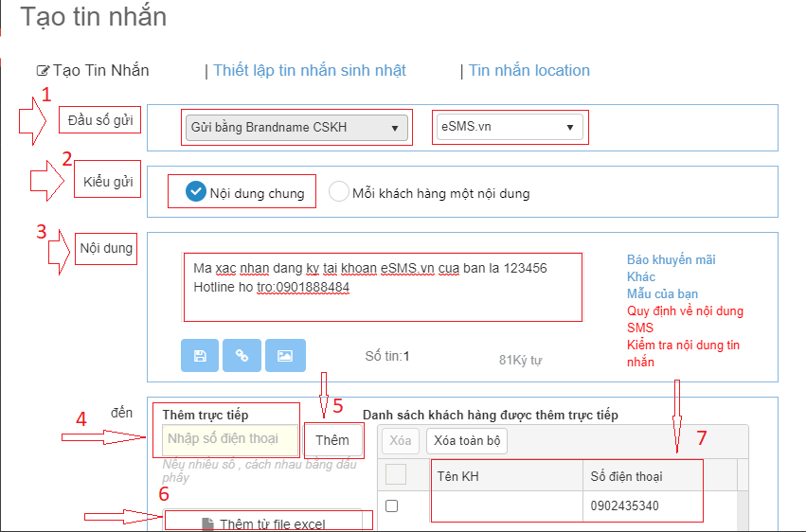Click inside the 'Nhập số điện thoại' field

(x=224, y=438)
